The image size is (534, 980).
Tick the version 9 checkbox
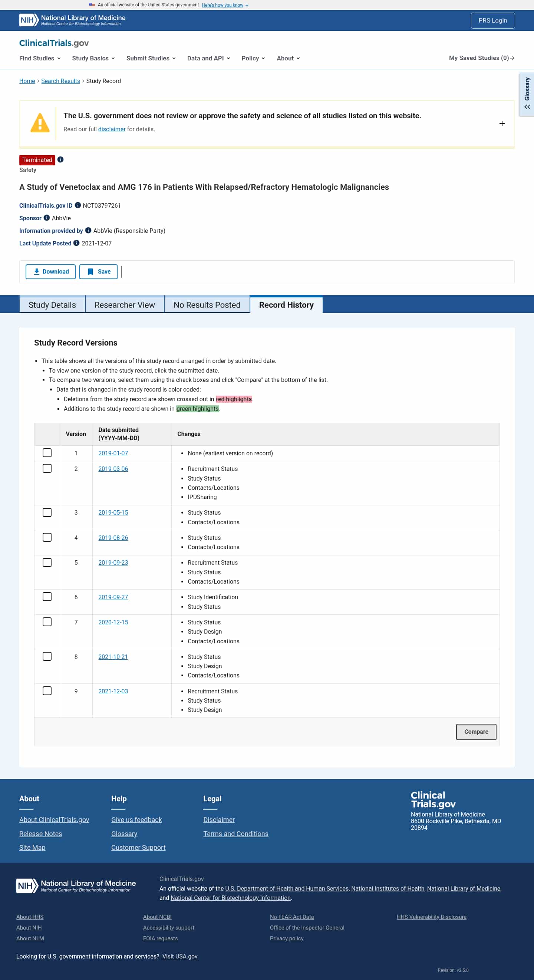[47, 691]
